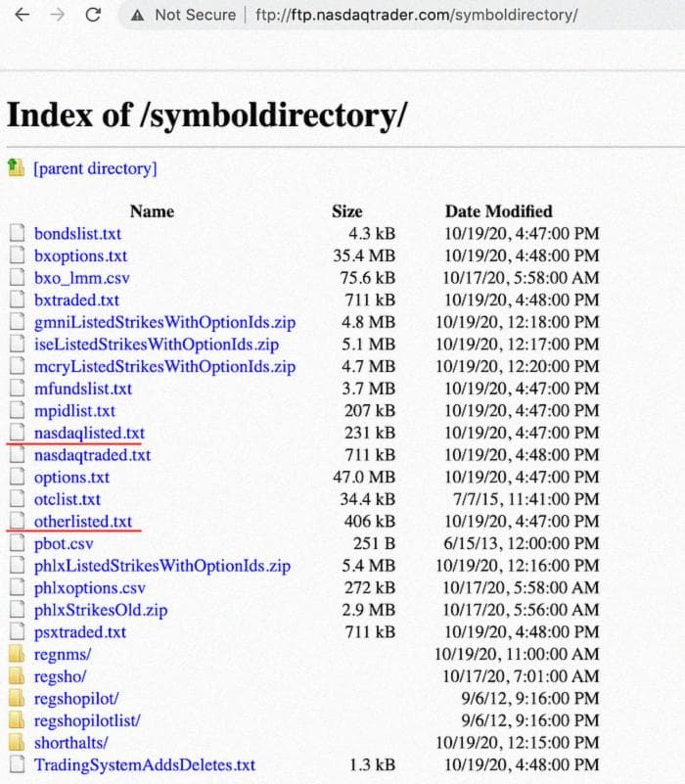Click the FTP address bar URL

pyautogui.click(x=416, y=15)
